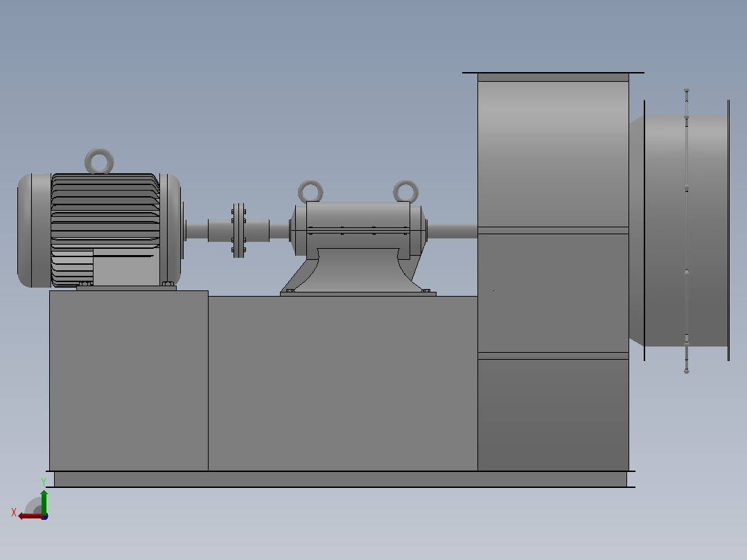Select the motor's rear fan cover end cap
Viewport: 747px width, 560px height.
coord(34,230)
